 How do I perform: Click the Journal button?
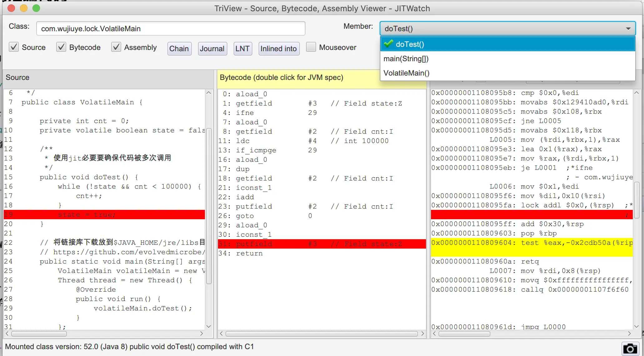point(212,49)
